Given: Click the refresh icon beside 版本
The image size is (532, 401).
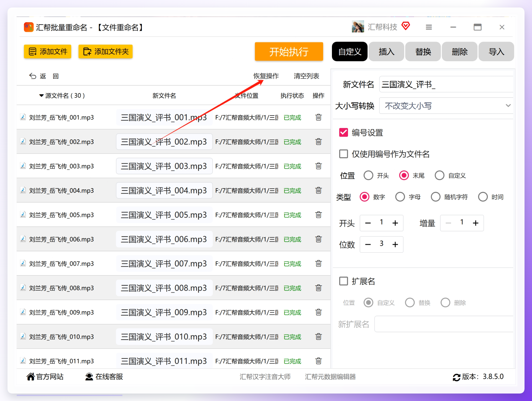Looking at the screenshot, I should pyautogui.click(x=456, y=377).
